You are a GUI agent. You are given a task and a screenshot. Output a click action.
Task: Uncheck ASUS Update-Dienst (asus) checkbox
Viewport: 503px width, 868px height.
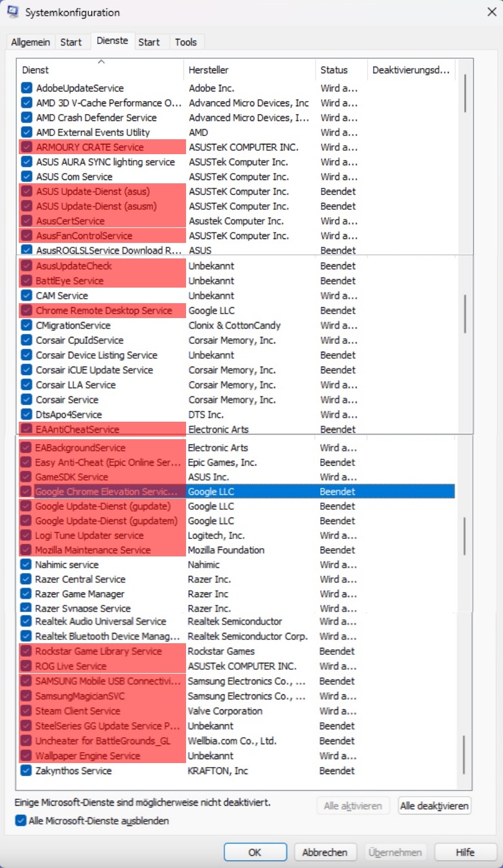click(x=27, y=192)
